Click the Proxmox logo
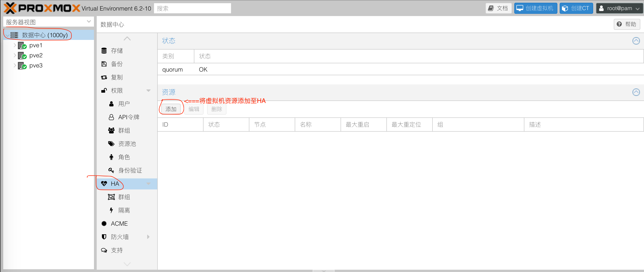 (42, 8)
